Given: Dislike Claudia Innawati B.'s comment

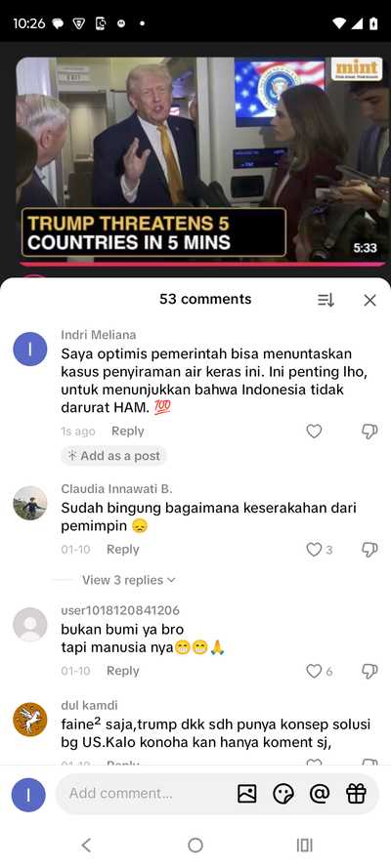Looking at the screenshot, I should click(369, 550).
